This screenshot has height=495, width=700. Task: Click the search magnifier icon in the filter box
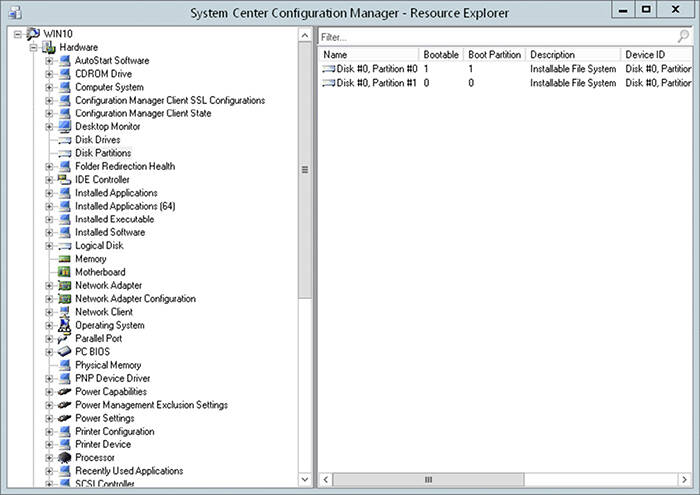click(683, 37)
